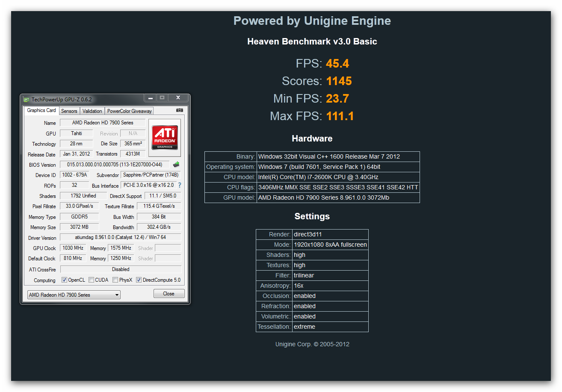Select the Default Clock field 810 MHz
Viewport: 562px width, 392px height.
(x=73, y=258)
